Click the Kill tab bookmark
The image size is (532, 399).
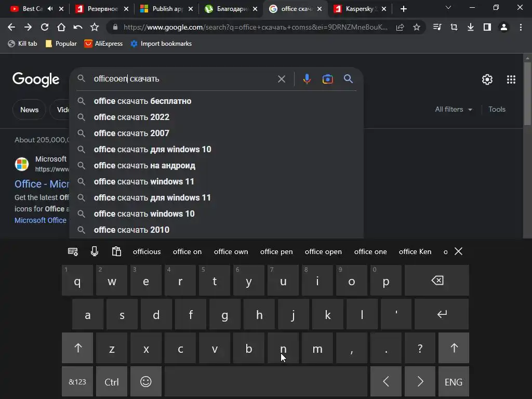pyautogui.click(x=22, y=44)
